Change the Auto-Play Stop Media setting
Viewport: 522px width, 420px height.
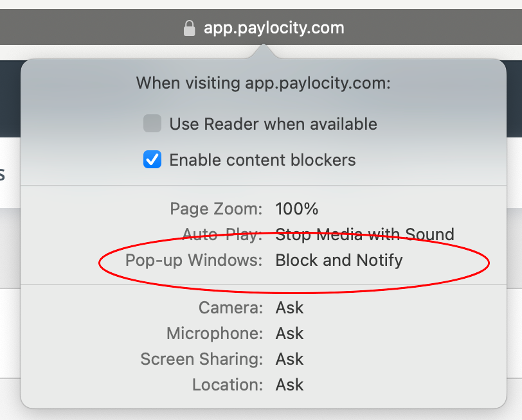click(x=364, y=234)
